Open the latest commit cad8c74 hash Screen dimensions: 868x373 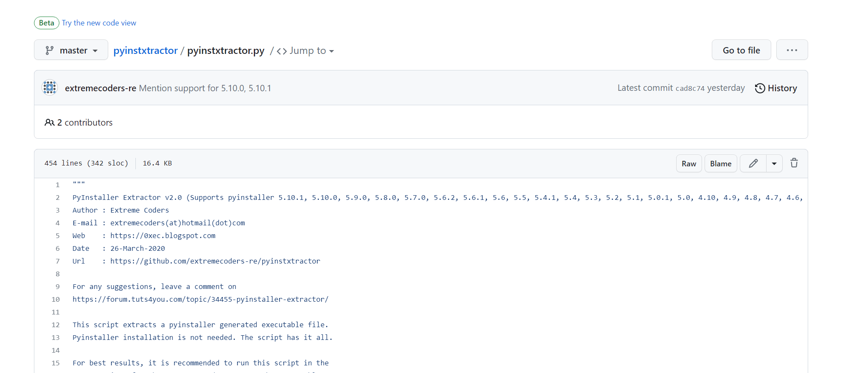click(x=690, y=88)
